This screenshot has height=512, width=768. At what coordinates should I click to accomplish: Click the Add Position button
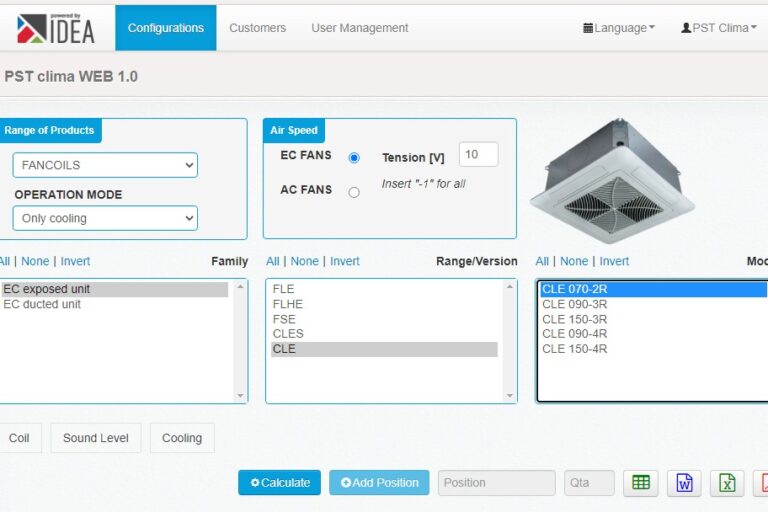click(379, 483)
